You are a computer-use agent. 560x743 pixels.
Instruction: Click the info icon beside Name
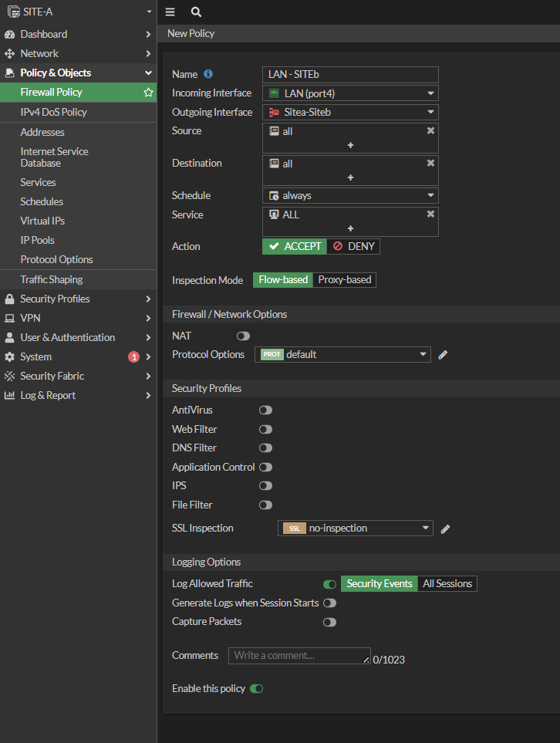tap(208, 74)
